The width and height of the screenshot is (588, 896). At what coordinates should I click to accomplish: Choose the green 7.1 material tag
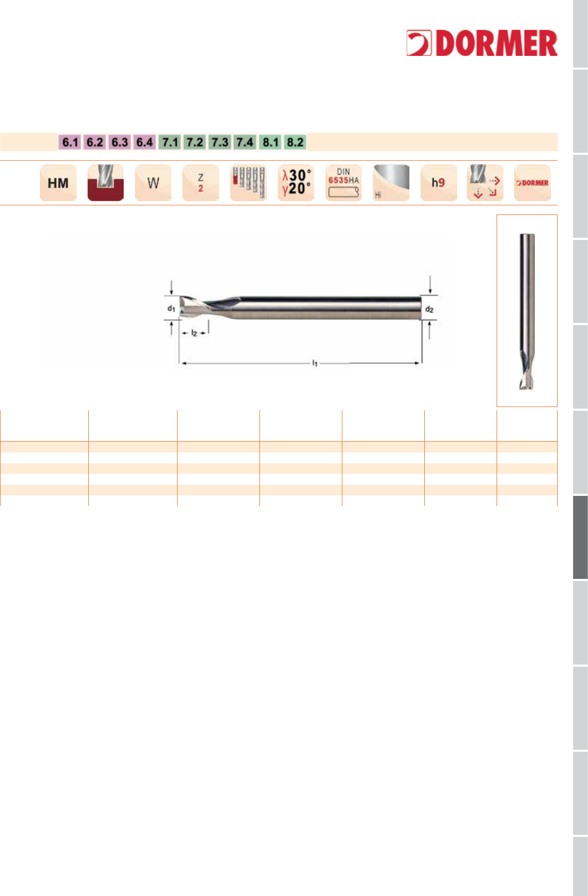coord(170,142)
